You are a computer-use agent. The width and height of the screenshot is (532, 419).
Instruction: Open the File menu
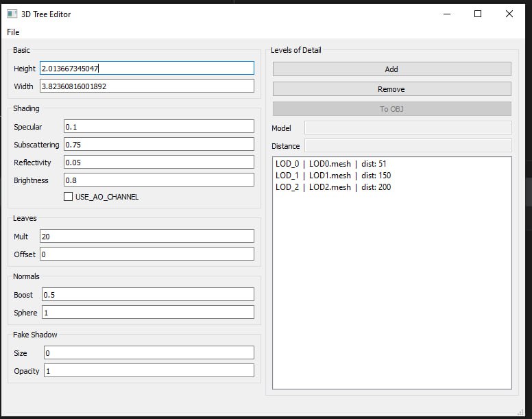pyautogui.click(x=13, y=32)
